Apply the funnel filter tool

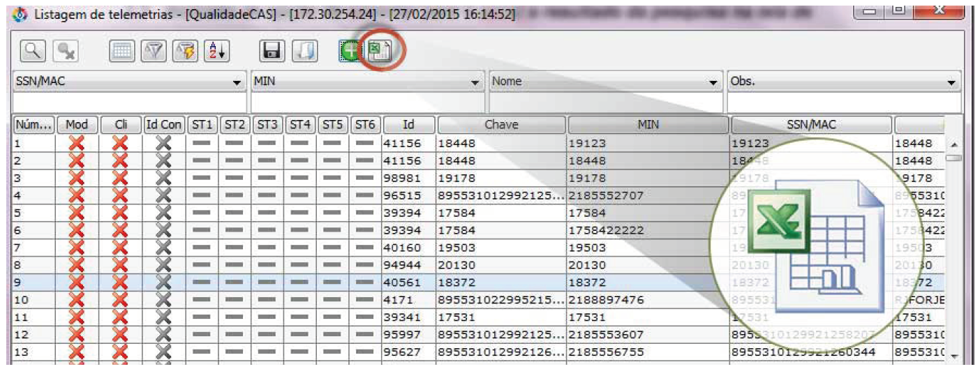pyautogui.click(x=154, y=51)
